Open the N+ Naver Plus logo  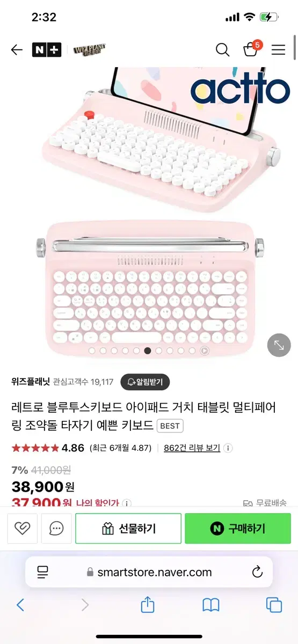[47, 50]
